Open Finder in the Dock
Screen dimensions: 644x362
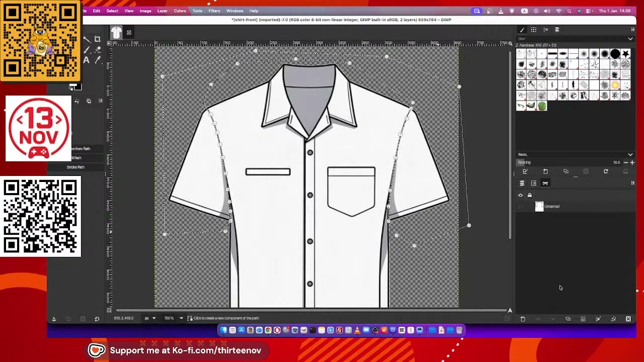click(223, 330)
